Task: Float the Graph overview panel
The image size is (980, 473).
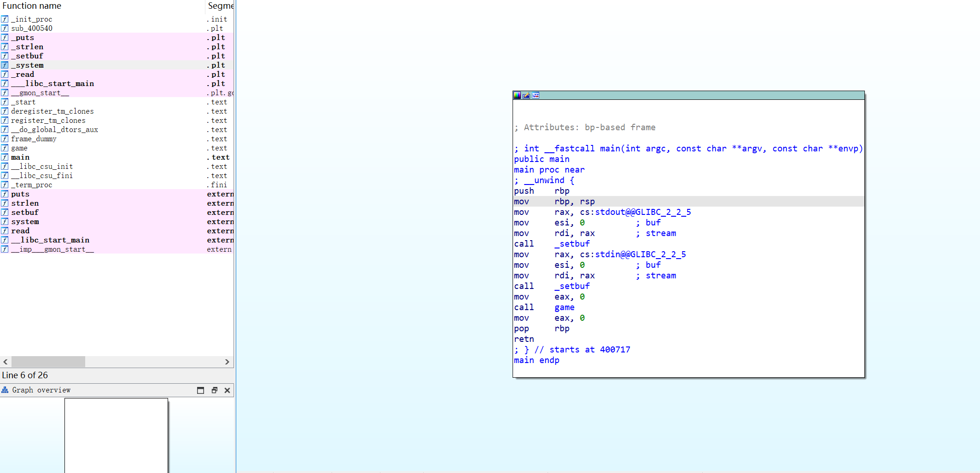Action: coord(214,390)
